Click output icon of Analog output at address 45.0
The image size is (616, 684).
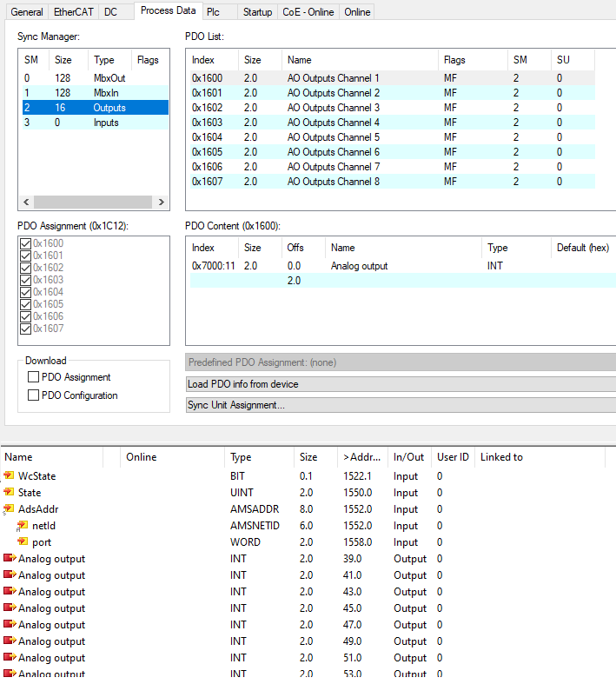[x=10, y=608]
